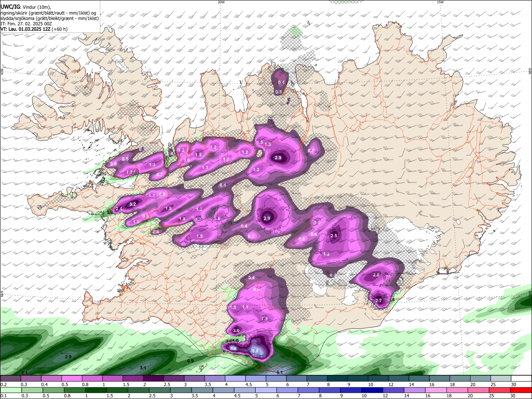Screen dimensions: 532x399
Task: Click the light lavender 4–4.5 snow legend swatch
Action: point(234,379)
